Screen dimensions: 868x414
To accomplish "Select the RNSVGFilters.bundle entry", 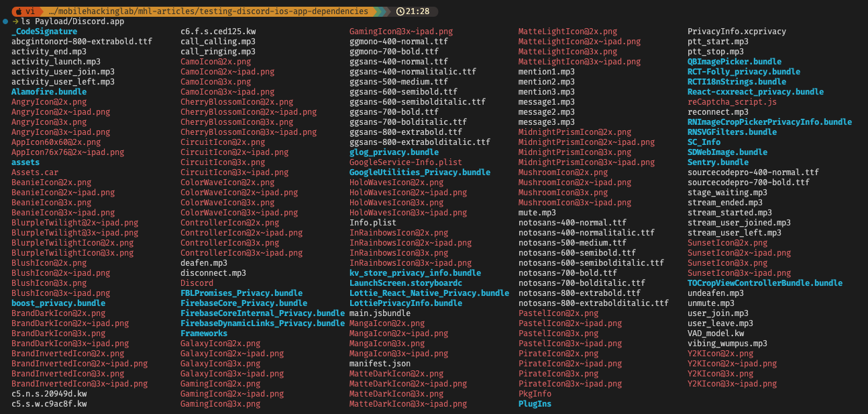I will 733,132.
